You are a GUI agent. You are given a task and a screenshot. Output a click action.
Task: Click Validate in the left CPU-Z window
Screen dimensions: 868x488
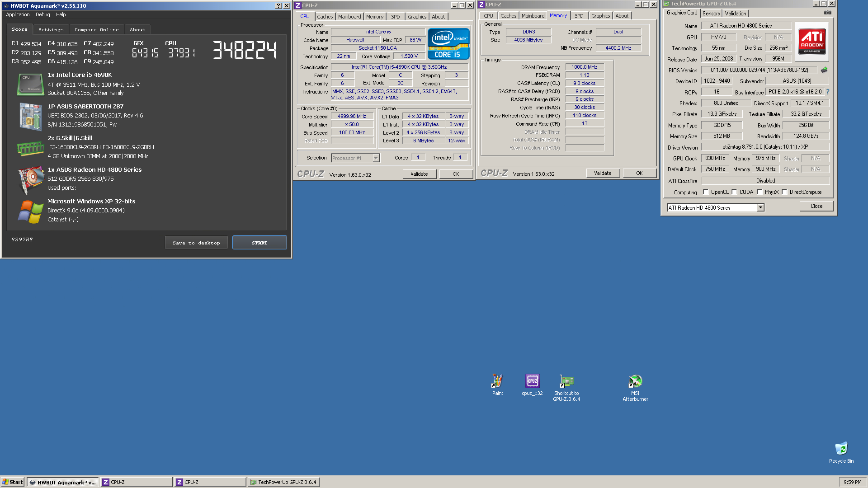point(419,174)
